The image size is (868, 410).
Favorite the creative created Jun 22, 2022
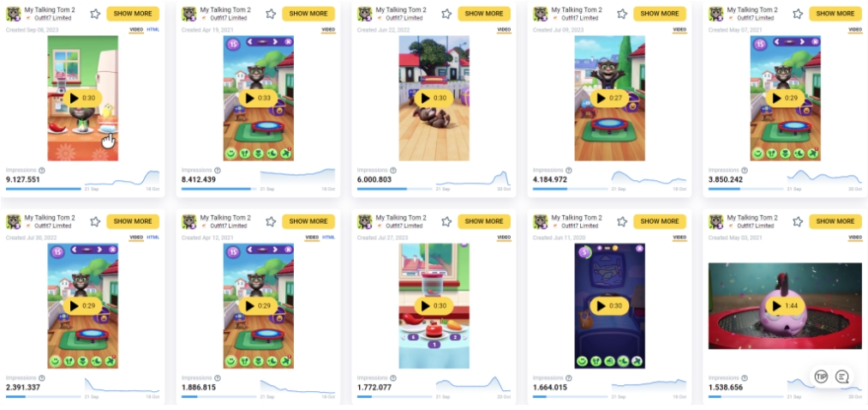tap(446, 14)
